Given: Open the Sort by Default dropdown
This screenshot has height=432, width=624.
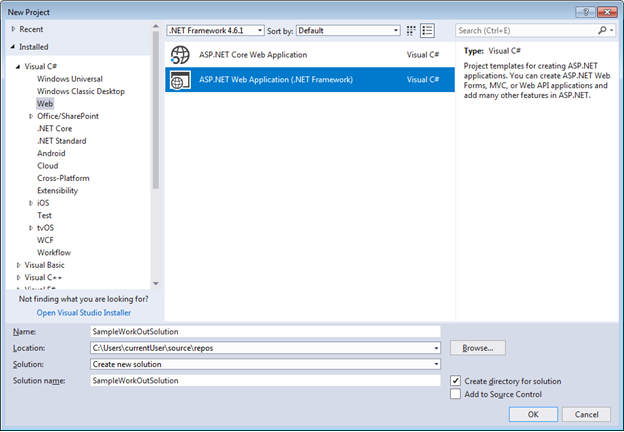Looking at the screenshot, I should tap(348, 30).
